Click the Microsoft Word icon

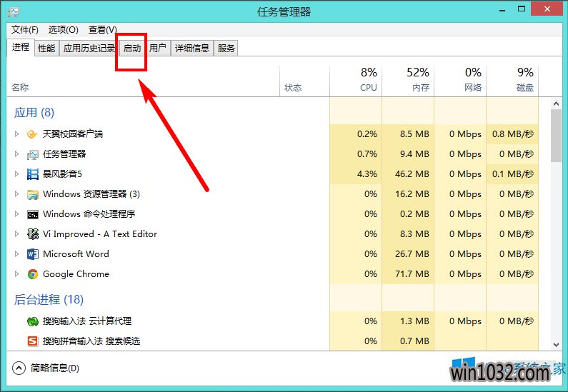coord(32,253)
